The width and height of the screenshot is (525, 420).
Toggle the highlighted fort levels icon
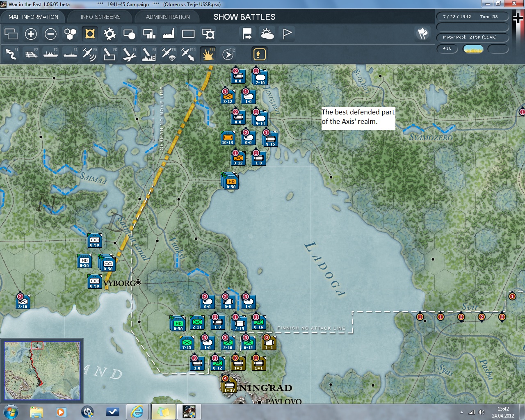(90, 34)
